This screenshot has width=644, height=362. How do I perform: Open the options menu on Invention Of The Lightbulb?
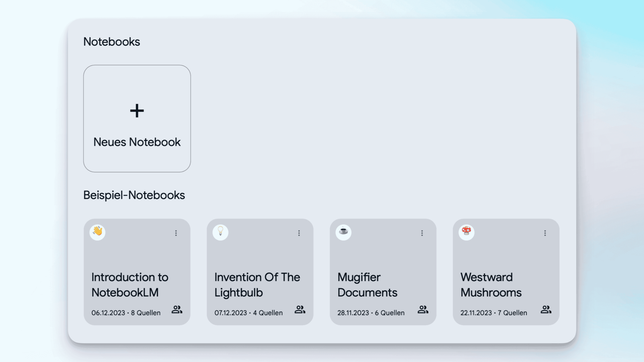(x=299, y=233)
